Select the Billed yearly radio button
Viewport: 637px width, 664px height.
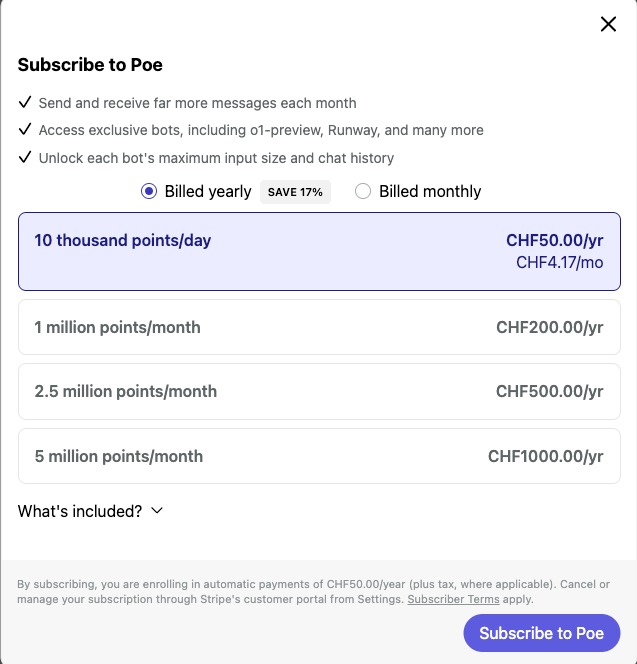(149, 191)
